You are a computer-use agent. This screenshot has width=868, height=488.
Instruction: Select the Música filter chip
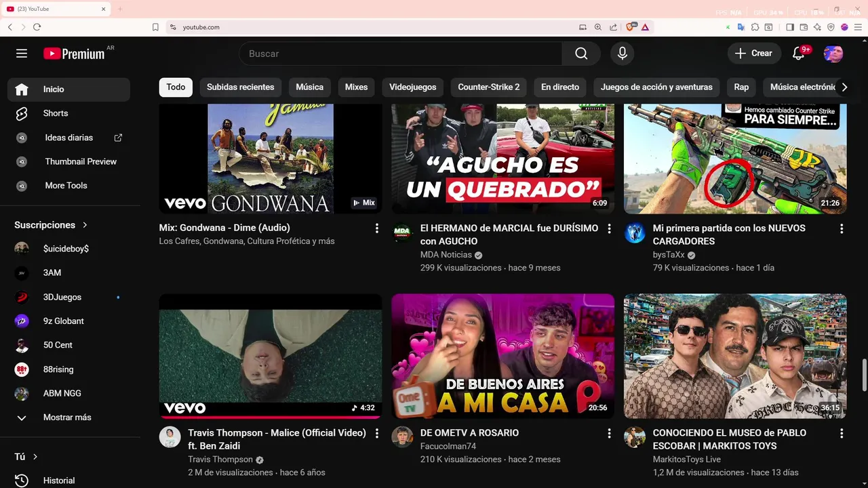(x=310, y=87)
